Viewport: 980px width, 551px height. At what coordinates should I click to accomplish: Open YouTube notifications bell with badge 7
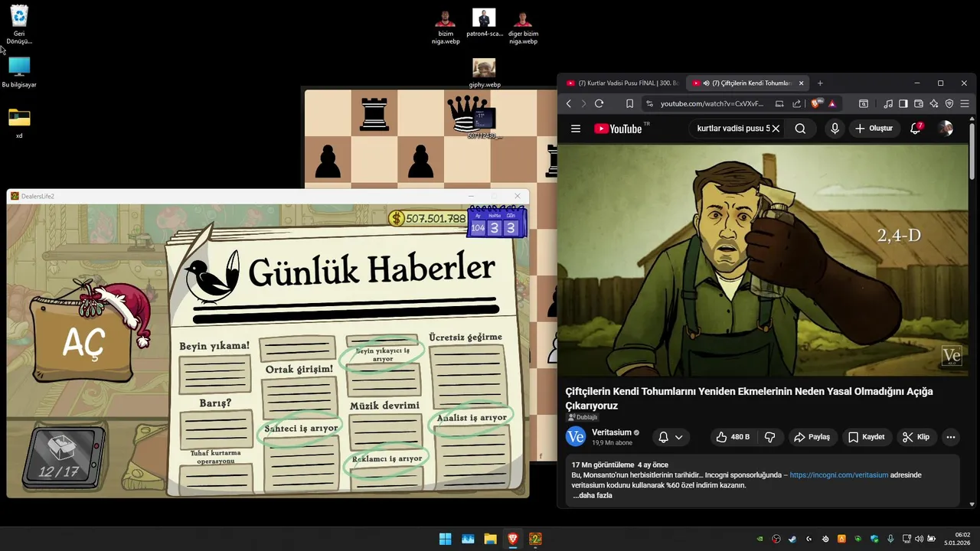[x=916, y=129]
